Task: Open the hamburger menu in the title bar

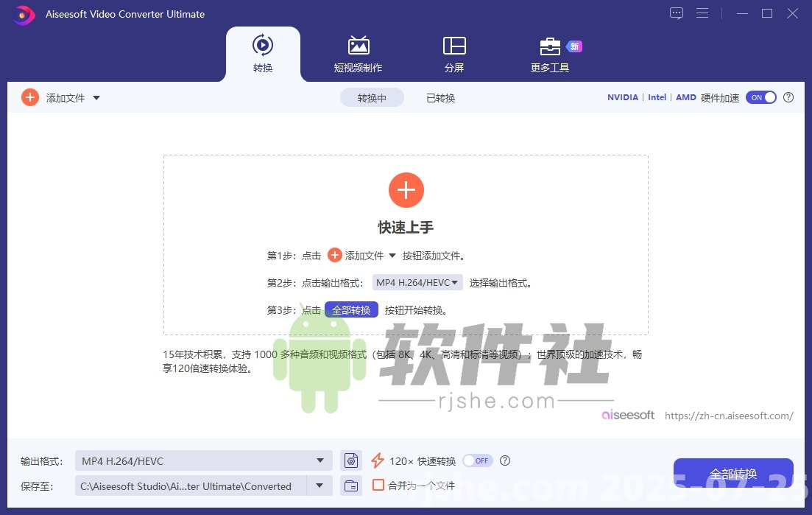Action: 702,13
